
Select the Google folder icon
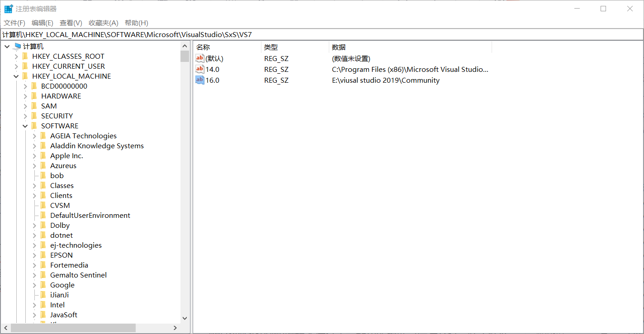43,285
